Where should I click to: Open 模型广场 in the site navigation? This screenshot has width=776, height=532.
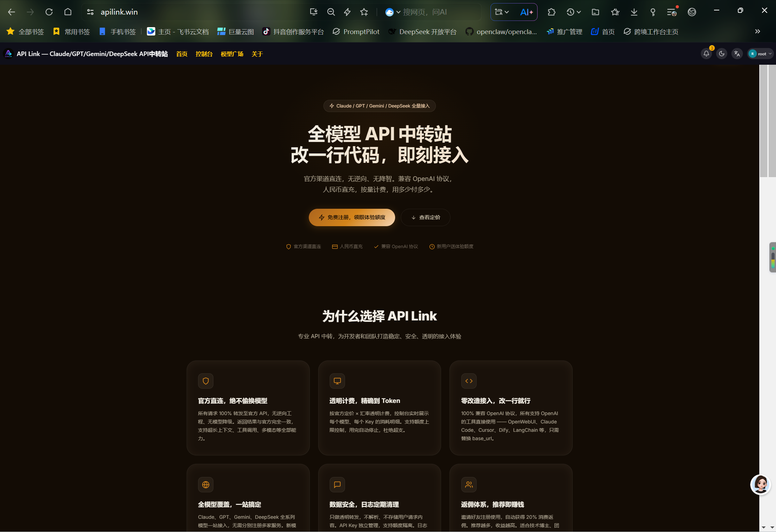(x=232, y=54)
